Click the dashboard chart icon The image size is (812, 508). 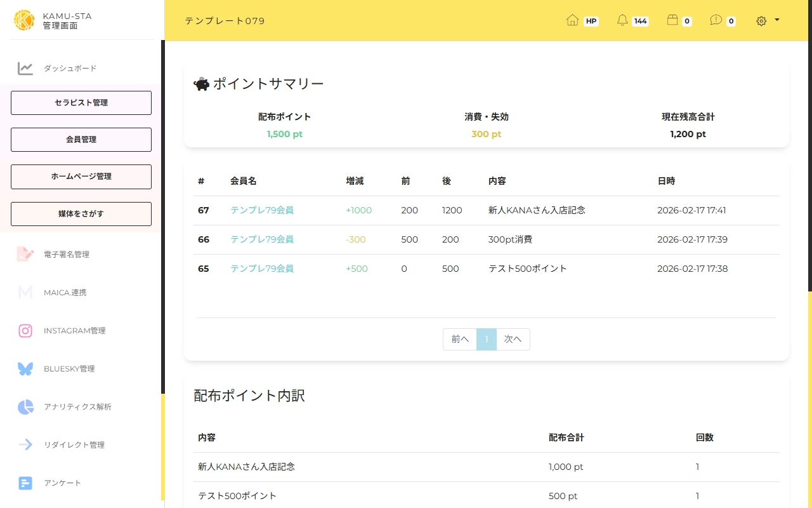point(25,69)
